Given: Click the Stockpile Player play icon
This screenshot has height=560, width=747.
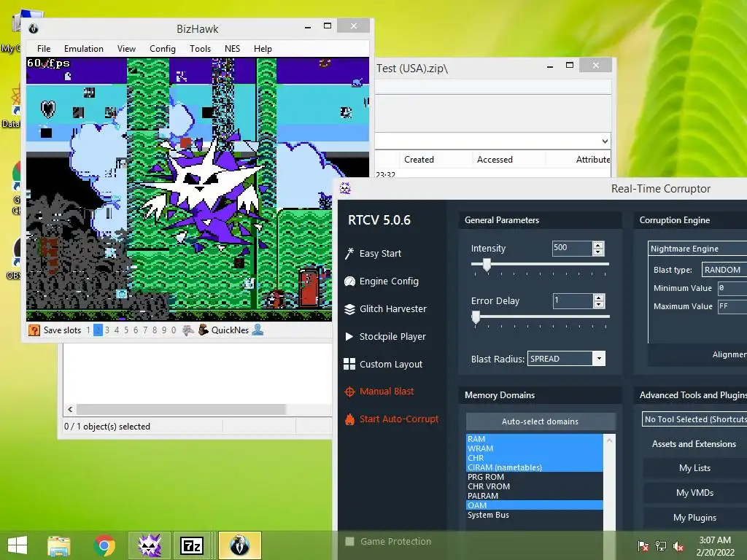Looking at the screenshot, I should [x=349, y=336].
